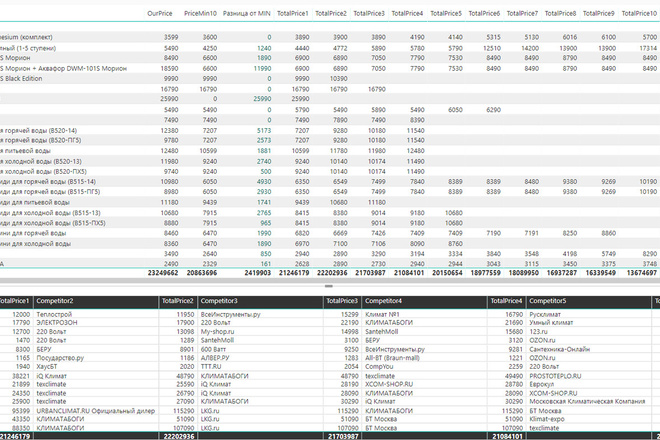Select 'URBANCLIMAT.RU Официальный дилер' cell
This screenshot has width=660, height=440.
[96, 411]
